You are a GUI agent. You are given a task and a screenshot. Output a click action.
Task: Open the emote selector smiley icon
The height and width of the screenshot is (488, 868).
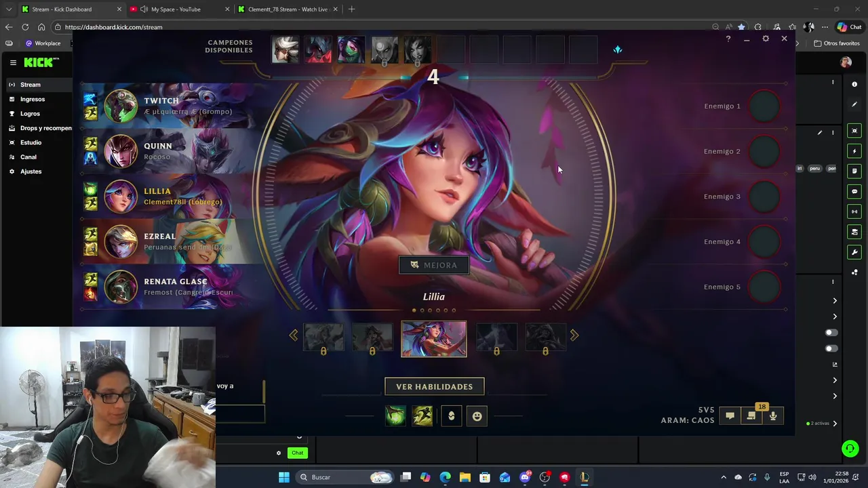pos(477,416)
